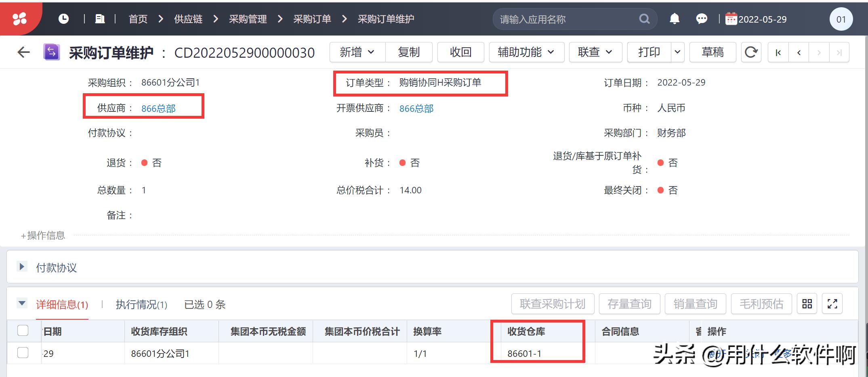This screenshot has height=377, width=868.
Task: Expand the 付款协议 section
Action: [x=22, y=267]
